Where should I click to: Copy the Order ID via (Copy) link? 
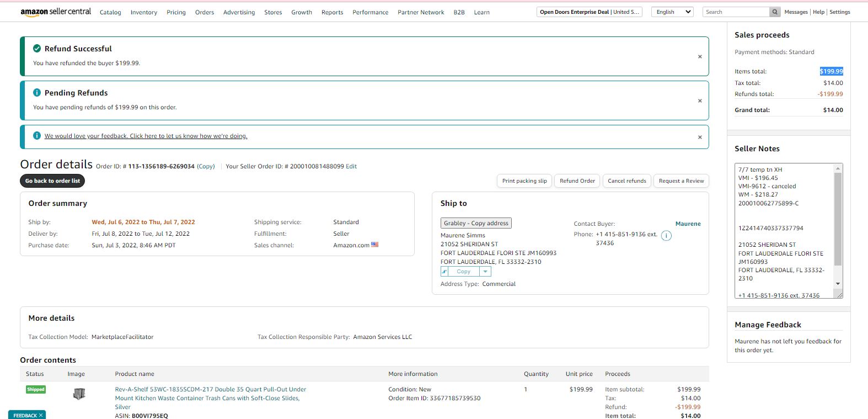(206, 166)
